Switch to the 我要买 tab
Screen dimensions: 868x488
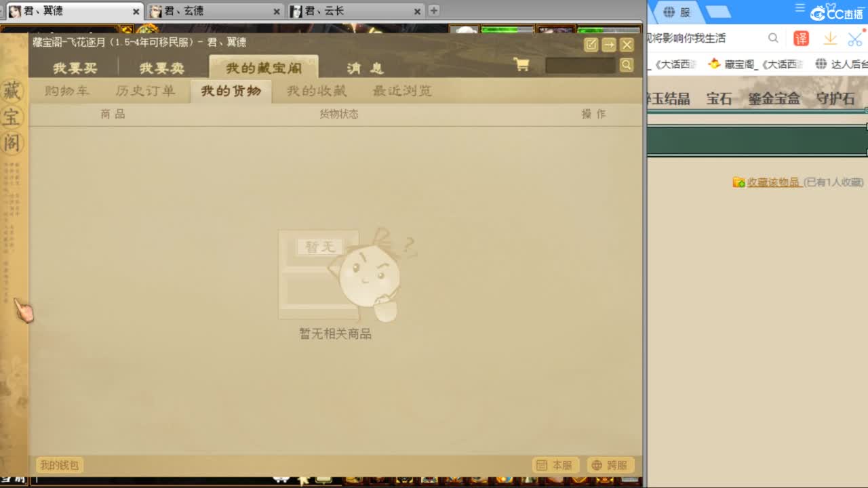(75, 68)
